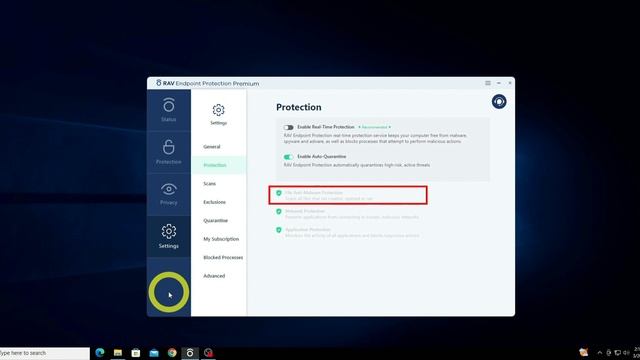Open Microsoft Store from the taskbar
The height and width of the screenshot is (360, 640).
[136, 353]
